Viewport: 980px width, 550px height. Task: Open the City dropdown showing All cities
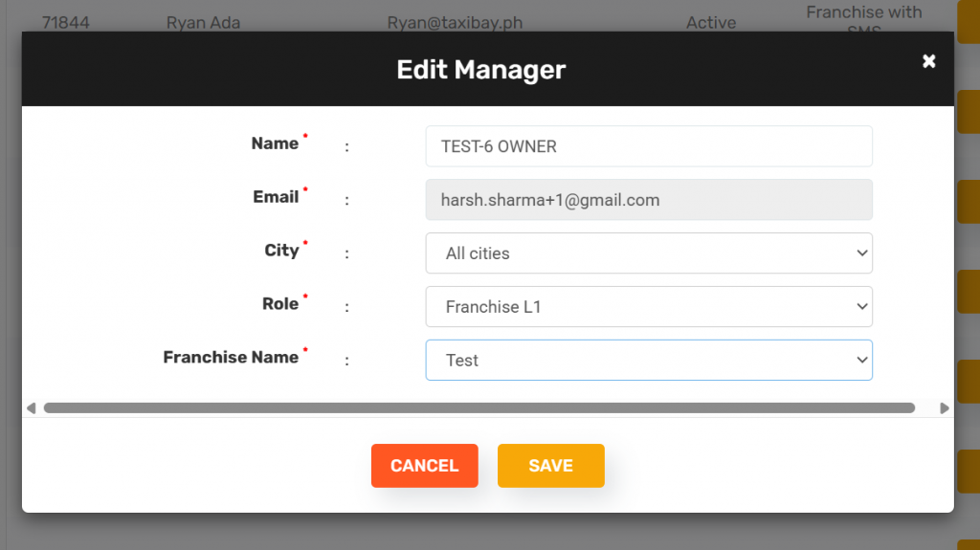click(x=648, y=253)
